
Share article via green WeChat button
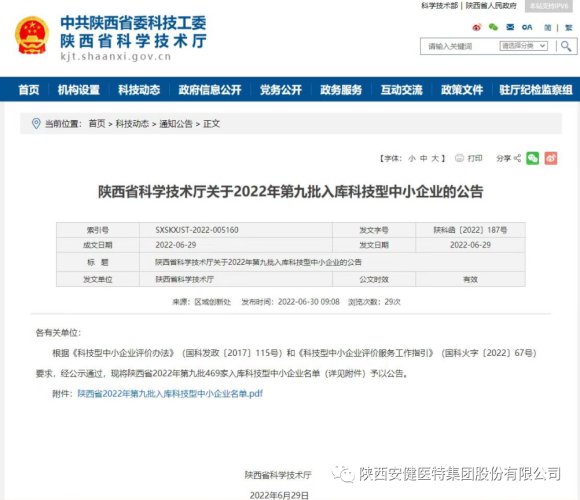pos(532,158)
